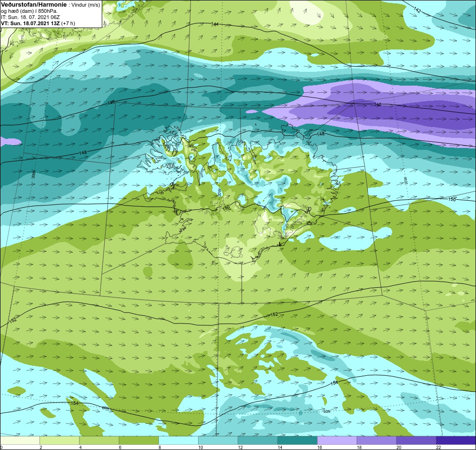The image size is (476, 450).
Task: Select the 2–4 m/s legend color swatch
Action: click(x=59, y=440)
